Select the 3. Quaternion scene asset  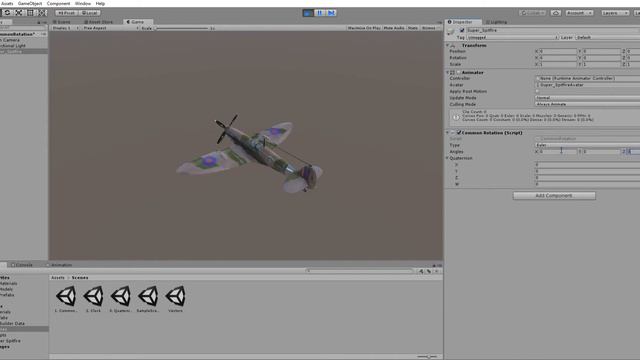[x=120, y=299]
